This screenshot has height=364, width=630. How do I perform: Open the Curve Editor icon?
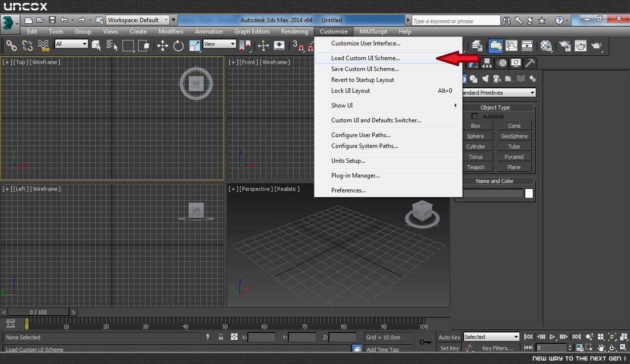pos(511,46)
